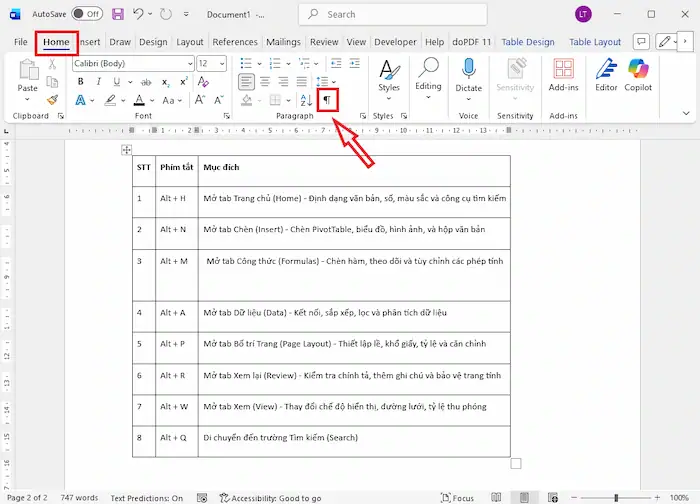This screenshot has height=504, width=700.
Task: Switch to the References tab
Action: point(235,42)
